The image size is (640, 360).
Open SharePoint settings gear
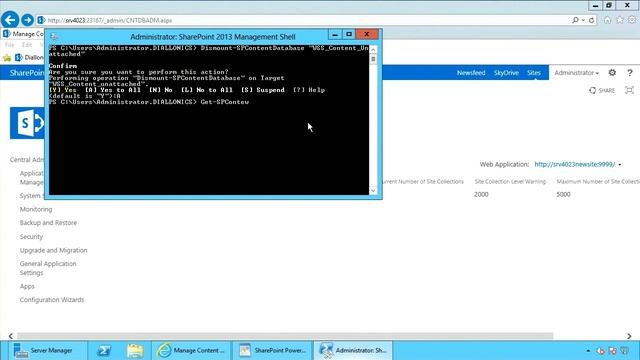(x=612, y=73)
